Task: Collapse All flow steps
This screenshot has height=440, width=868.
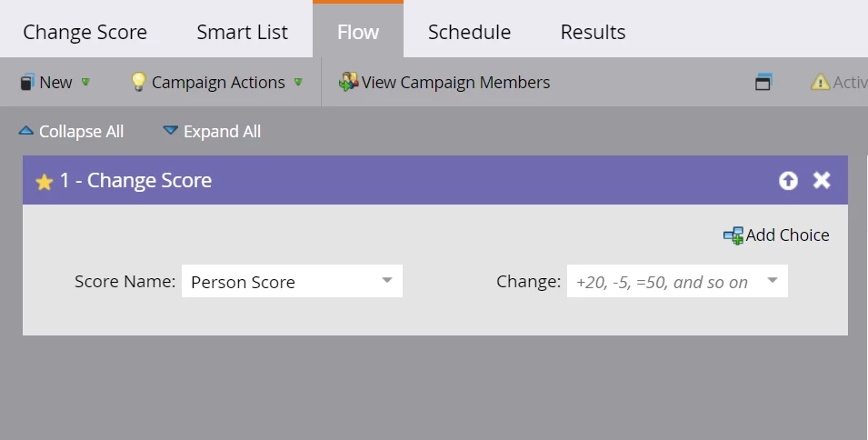Action: tap(71, 132)
